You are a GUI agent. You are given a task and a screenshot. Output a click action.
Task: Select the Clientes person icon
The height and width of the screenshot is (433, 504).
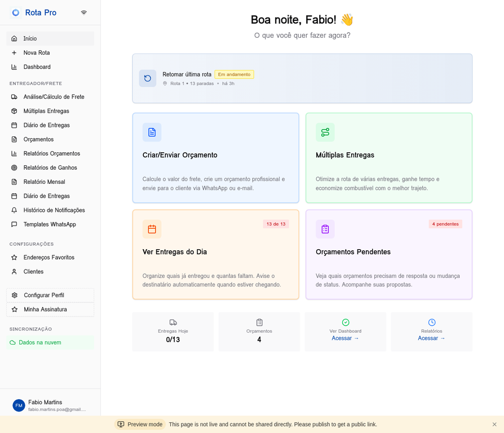point(13,271)
